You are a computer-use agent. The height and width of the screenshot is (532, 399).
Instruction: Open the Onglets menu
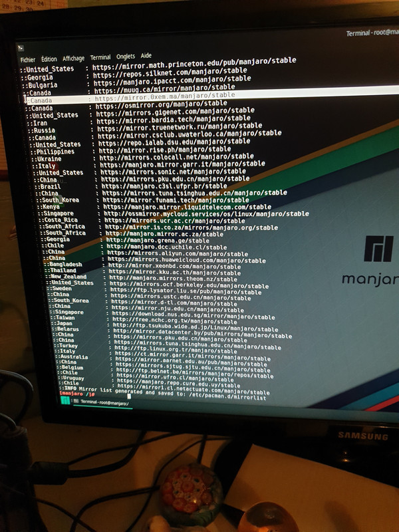click(x=126, y=57)
